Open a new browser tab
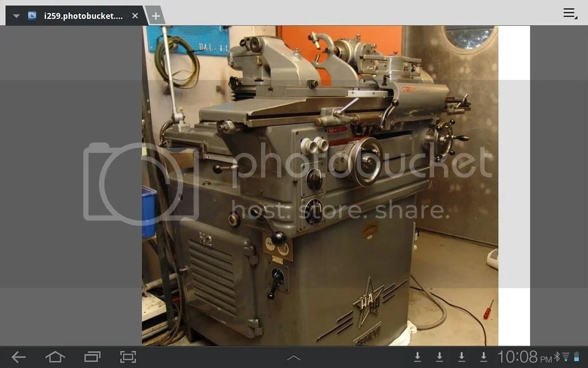The image size is (588, 368). tap(155, 16)
